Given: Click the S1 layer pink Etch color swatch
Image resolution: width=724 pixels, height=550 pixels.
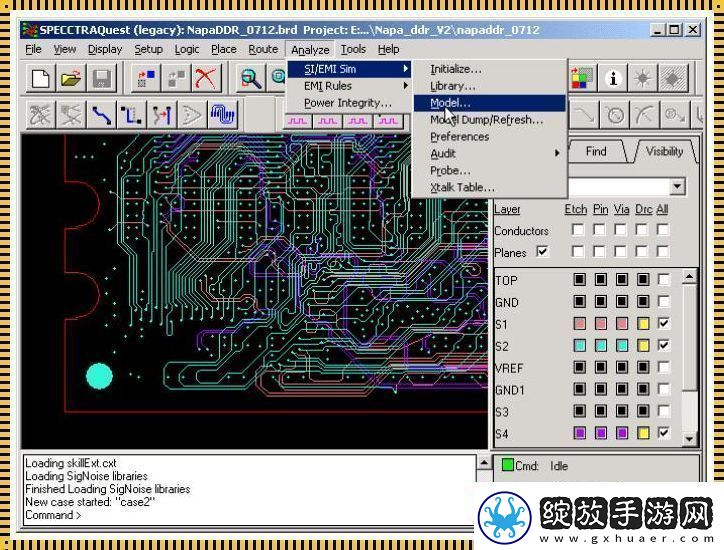Looking at the screenshot, I should [579, 323].
